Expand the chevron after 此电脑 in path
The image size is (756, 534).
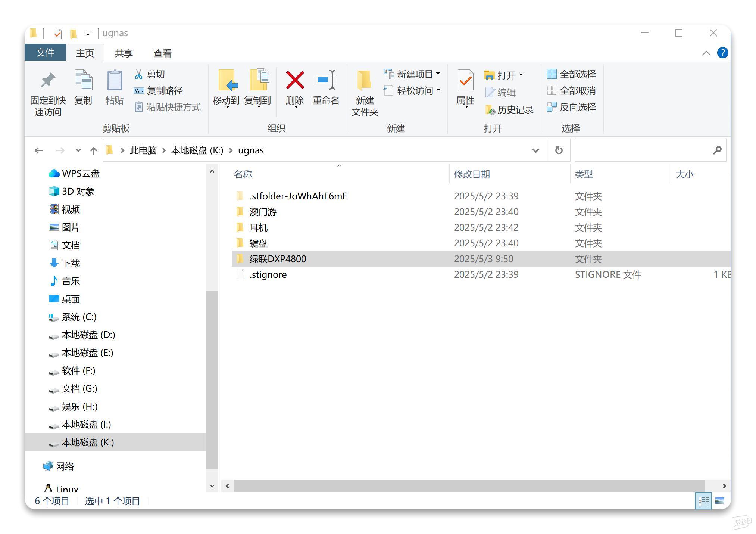164,150
